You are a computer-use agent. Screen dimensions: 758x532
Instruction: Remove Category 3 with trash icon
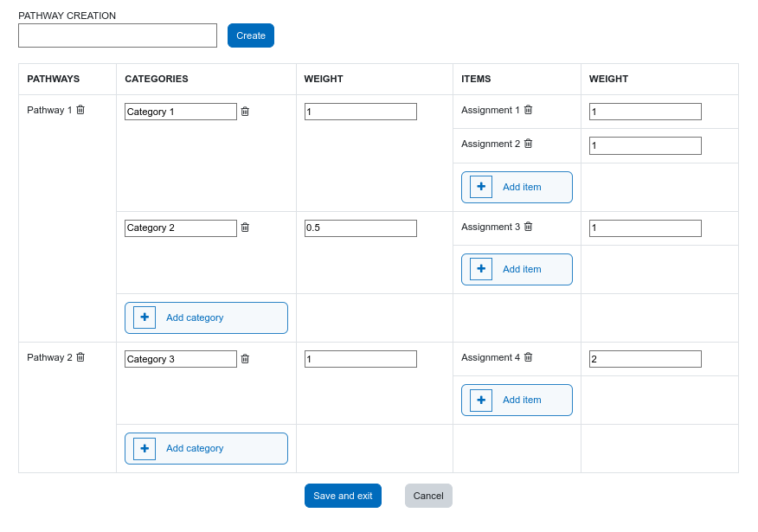tap(245, 358)
